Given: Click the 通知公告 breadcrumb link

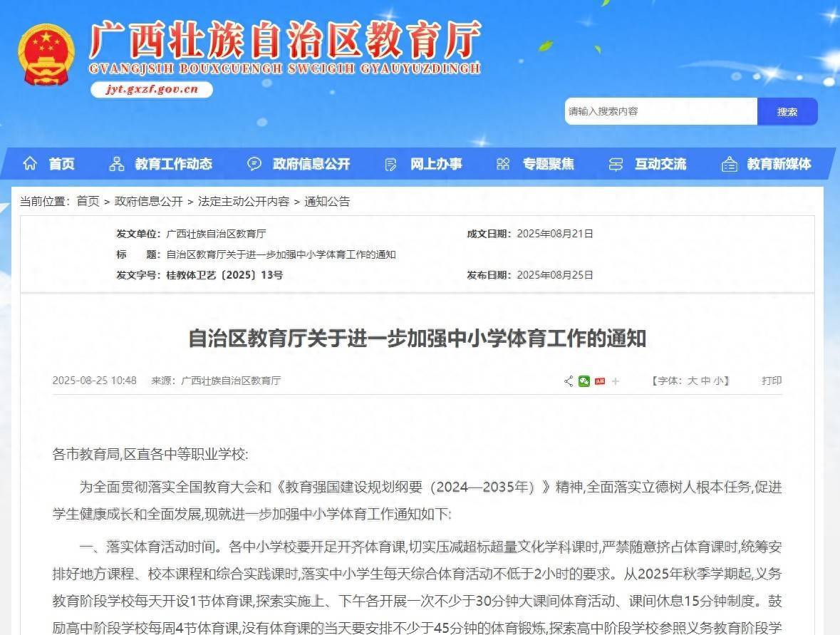Looking at the screenshot, I should [328, 202].
